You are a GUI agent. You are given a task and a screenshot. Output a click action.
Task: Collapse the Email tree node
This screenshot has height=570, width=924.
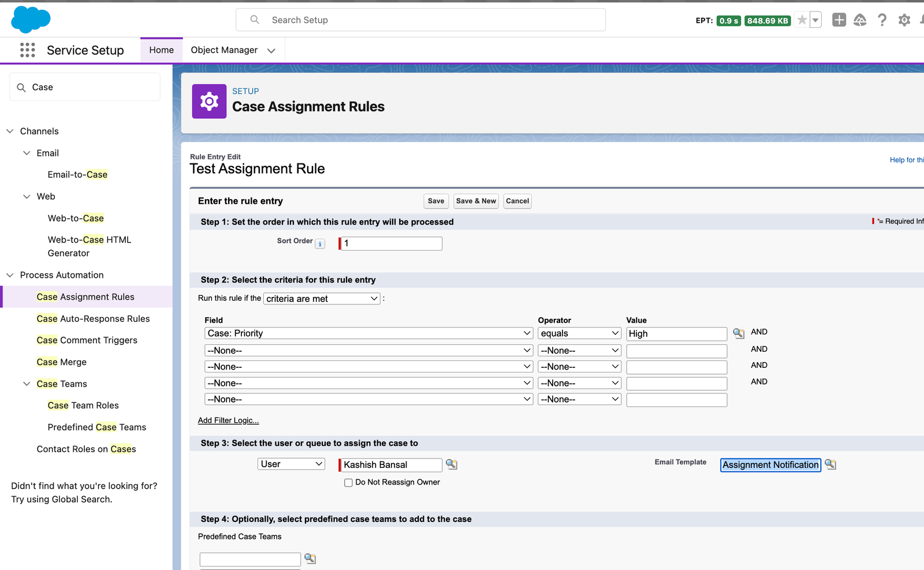tap(27, 153)
